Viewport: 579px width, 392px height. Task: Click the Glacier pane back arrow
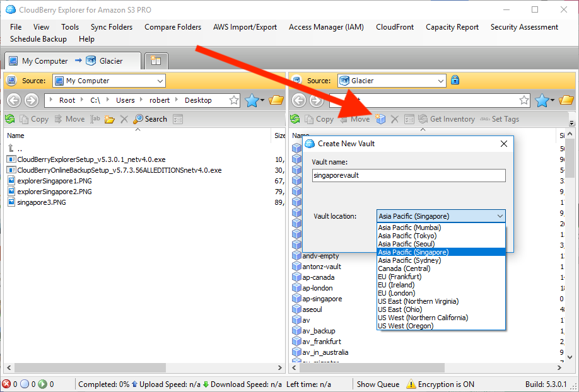click(299, 100)
